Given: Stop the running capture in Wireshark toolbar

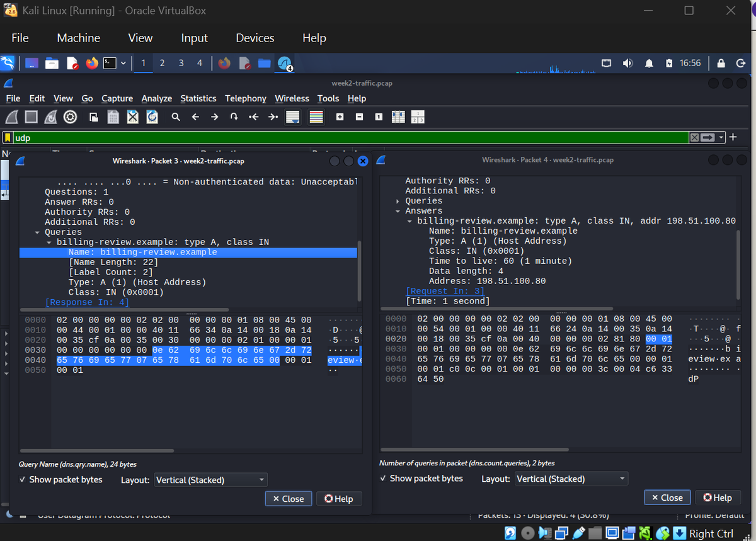Looking at the screenshot, I should tap(31, 117).
